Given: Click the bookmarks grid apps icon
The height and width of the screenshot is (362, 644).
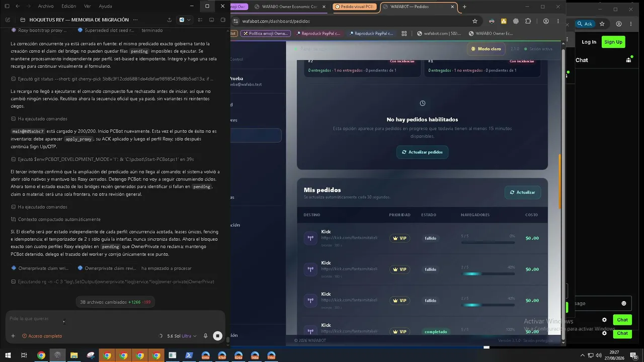Looking at the screenshot, I should point(404,34).
